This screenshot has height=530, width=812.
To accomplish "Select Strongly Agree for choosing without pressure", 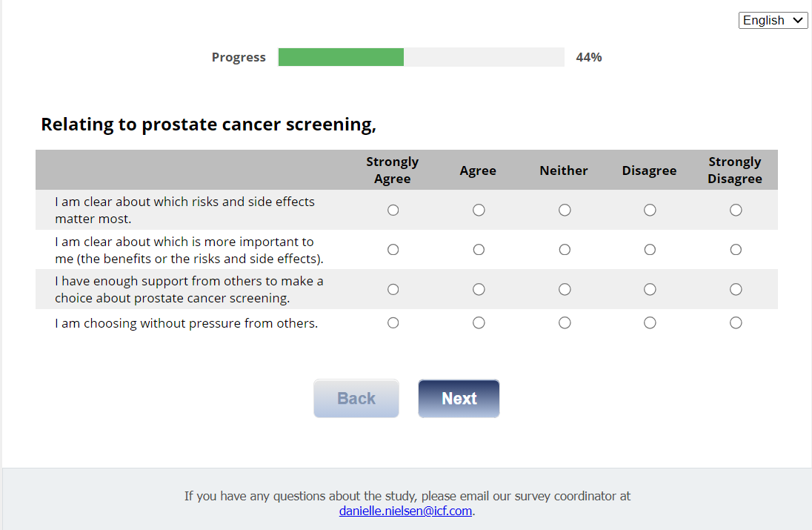I will coord(393,322).
